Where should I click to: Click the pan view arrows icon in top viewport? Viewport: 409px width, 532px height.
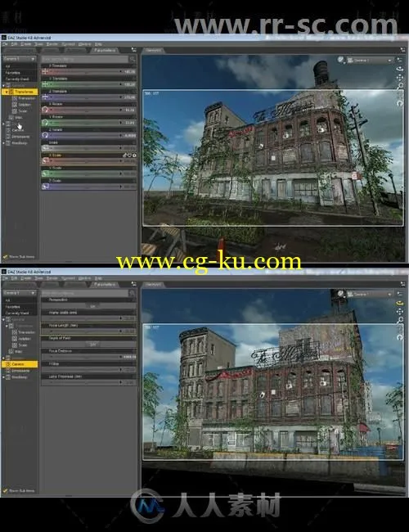400,78
